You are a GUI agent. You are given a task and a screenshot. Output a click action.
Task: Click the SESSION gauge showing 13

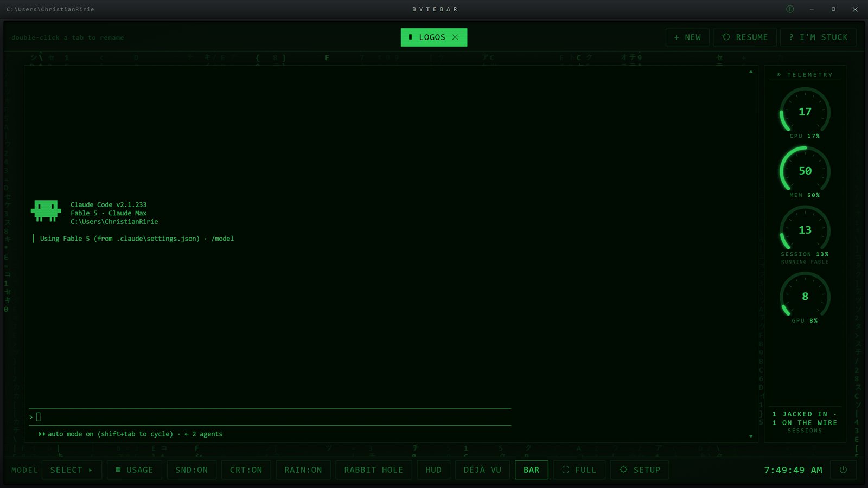[805, 230]
